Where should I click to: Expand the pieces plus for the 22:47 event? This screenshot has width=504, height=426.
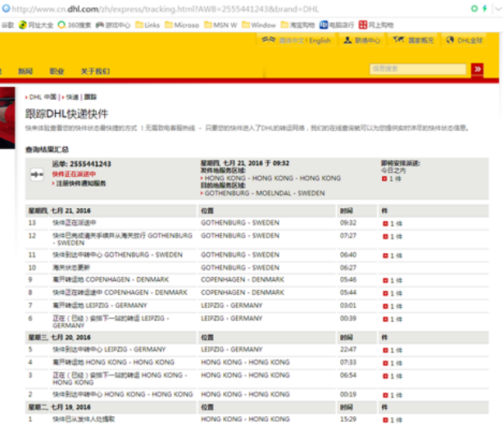(385, 350)
